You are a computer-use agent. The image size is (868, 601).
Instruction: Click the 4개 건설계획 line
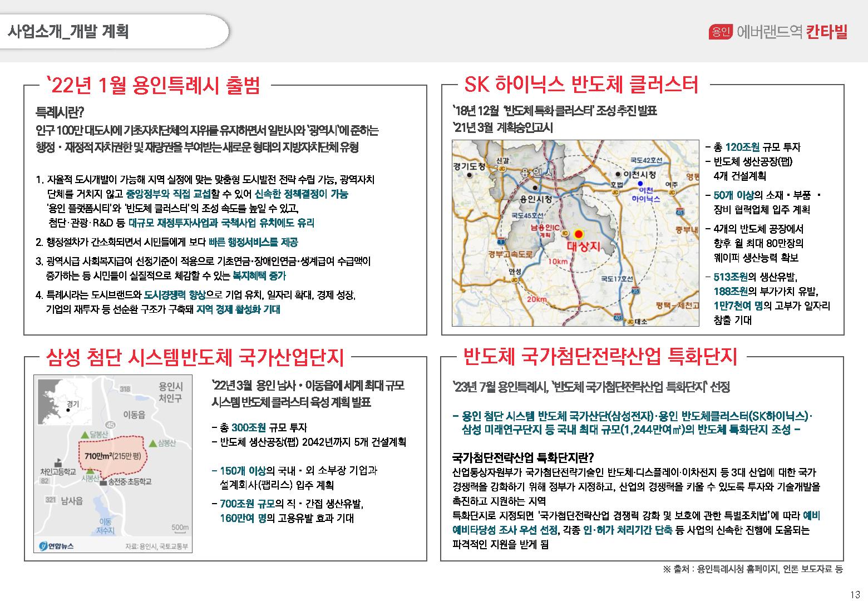pyautogui.click(x=739, y=176)
